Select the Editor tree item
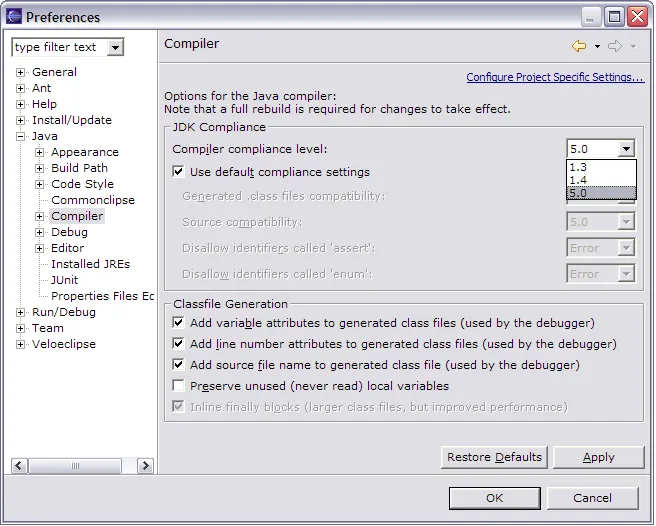 tap(67, 248)
